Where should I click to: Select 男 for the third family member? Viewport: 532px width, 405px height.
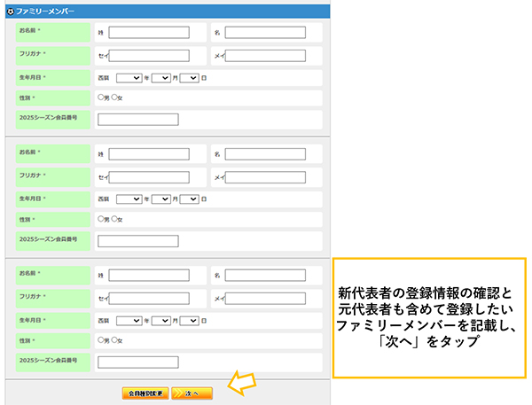click(100, 339)
